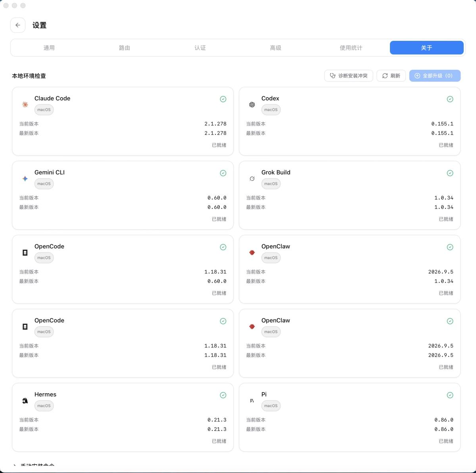Switch to the 通用 tab
The image size is (476, 473).
49,48
